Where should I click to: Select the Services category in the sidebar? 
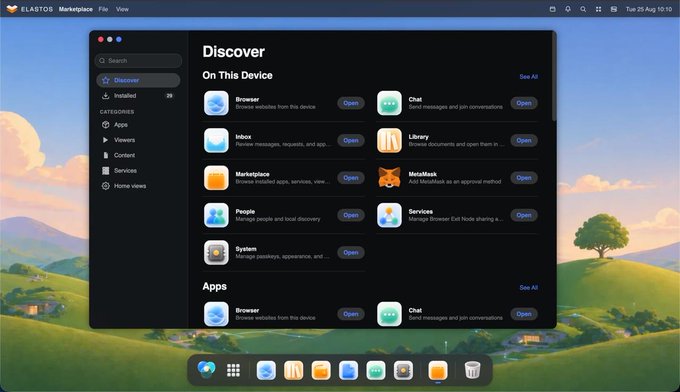[x=138, y=171]
